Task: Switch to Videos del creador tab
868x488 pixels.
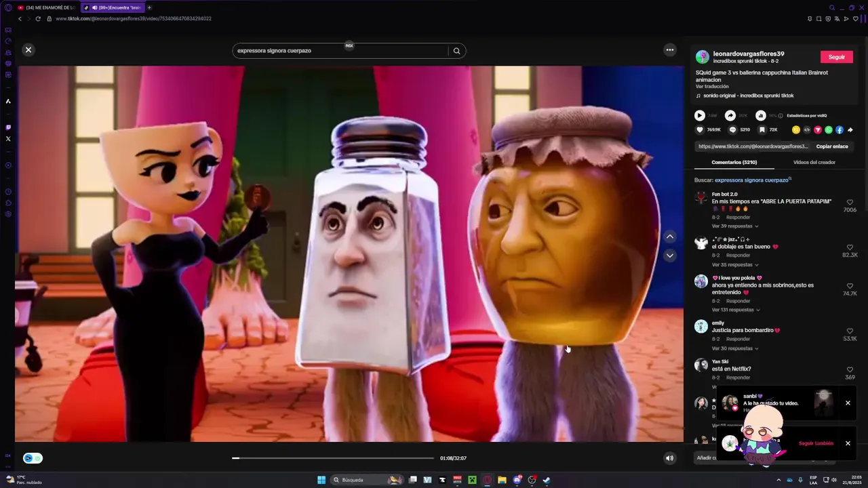Action: 814,163
